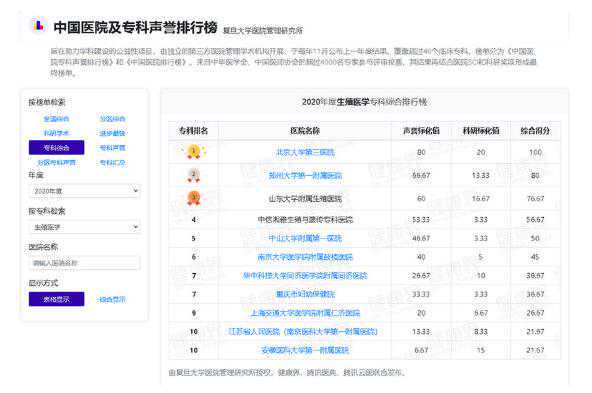
Task: Click the rank number 5 cell
Action: [x=194, y=238]
